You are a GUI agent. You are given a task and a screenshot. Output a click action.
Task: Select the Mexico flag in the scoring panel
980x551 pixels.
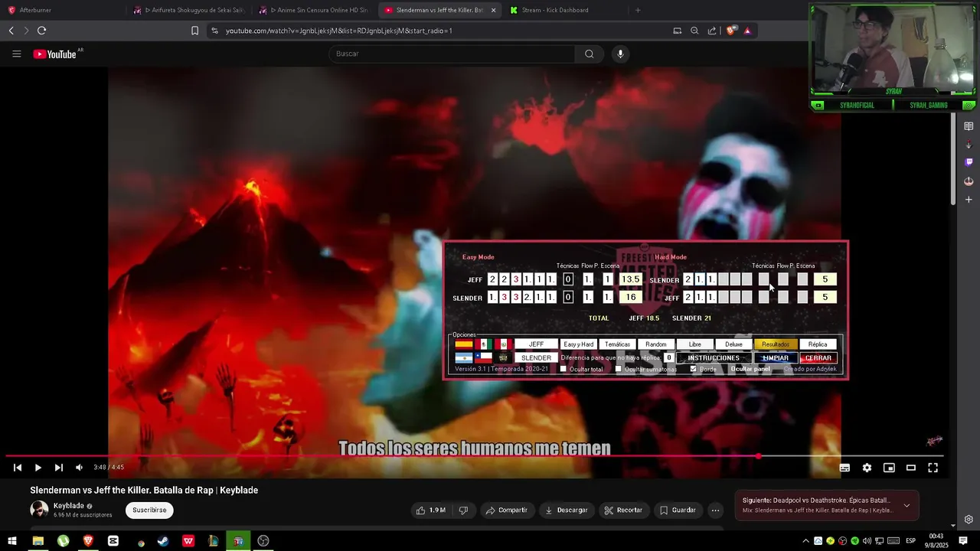click(484, 344)
